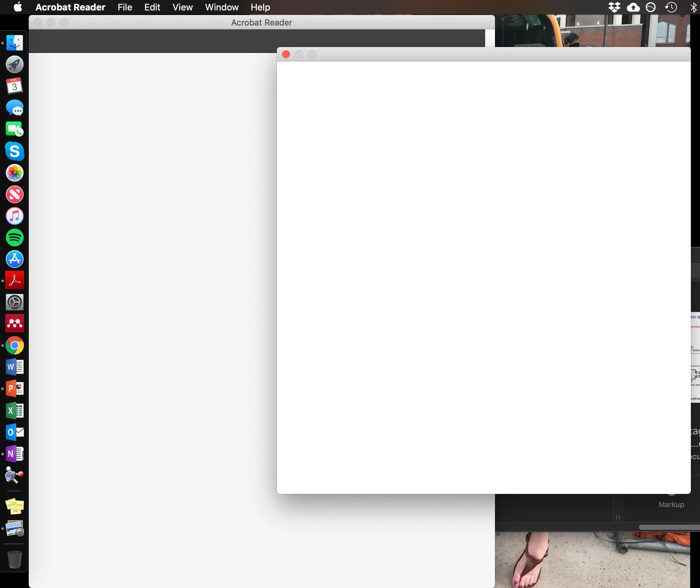Click the Dropbox menu bar icon
700x588 pixels.
[614, 7]
